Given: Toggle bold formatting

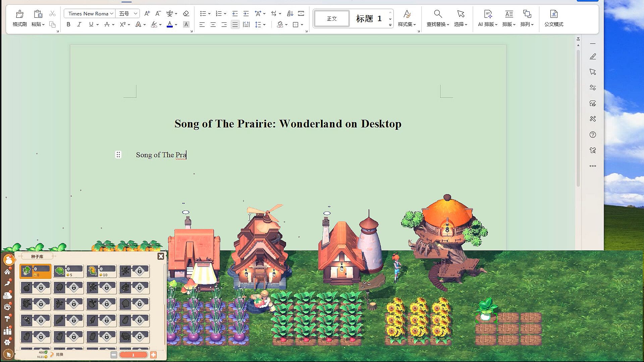Looking at the screenshot, I should click(68, 24).
